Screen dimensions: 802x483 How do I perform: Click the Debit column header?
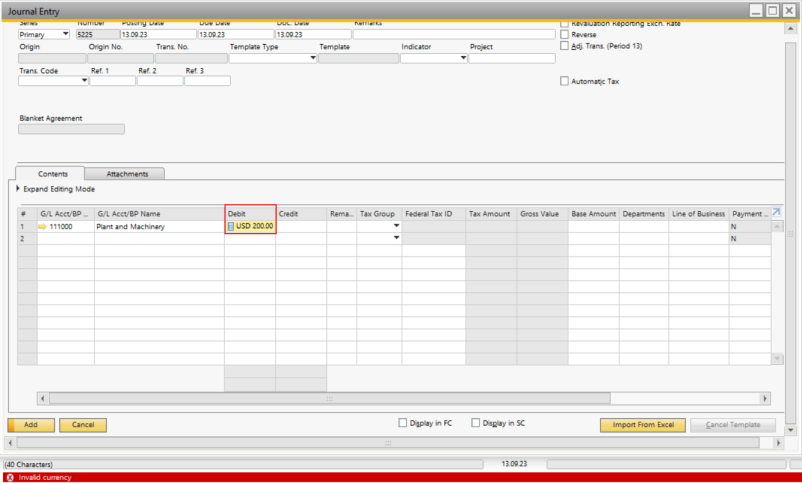[x=250, y=214]
